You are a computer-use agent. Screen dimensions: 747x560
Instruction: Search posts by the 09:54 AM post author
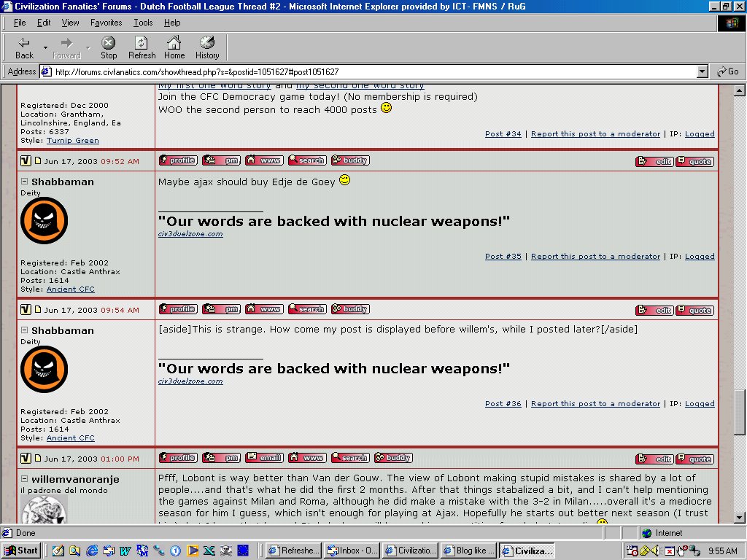307,309
